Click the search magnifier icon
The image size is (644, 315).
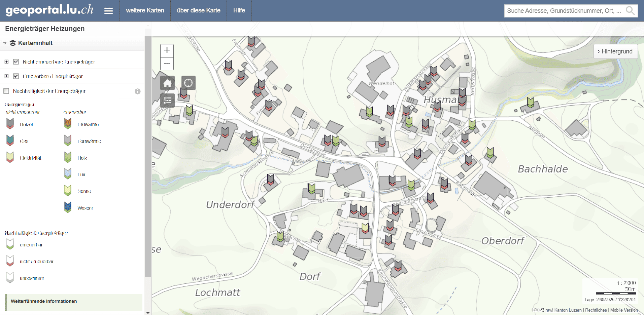[630, 11]
